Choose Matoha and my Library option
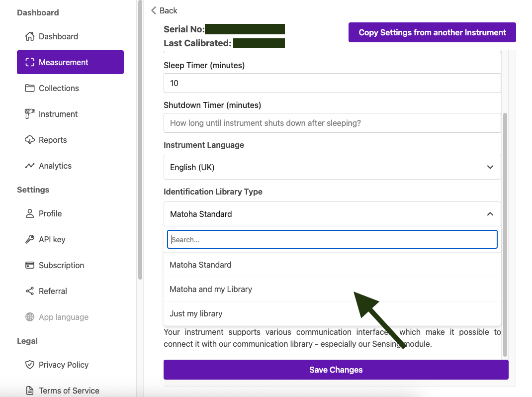Screen dimensions: 532x397 [x=211, y=289]
